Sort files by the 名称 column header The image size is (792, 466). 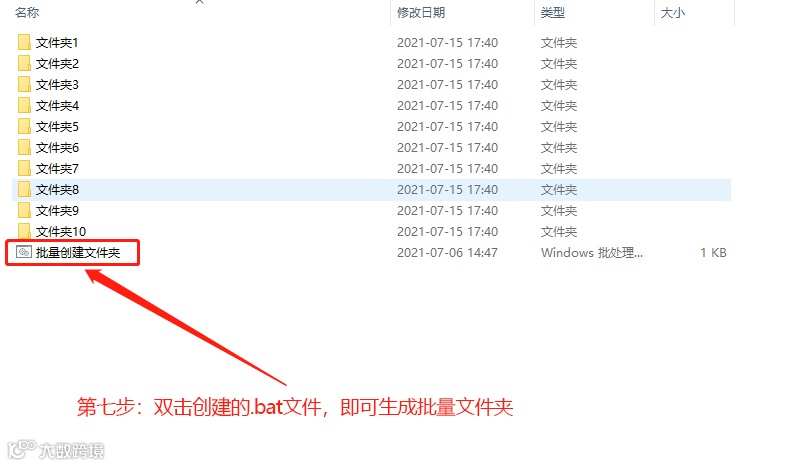pos(27,13)
